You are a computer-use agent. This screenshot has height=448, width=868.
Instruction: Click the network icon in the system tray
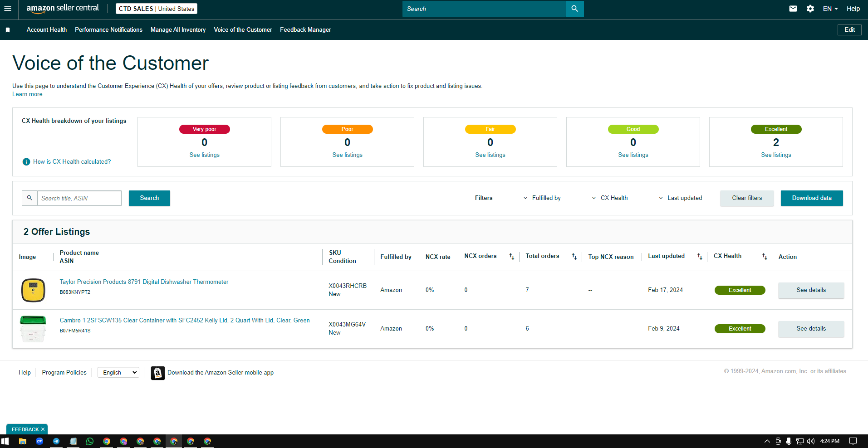pyautogui.click(x=800, y=441)
